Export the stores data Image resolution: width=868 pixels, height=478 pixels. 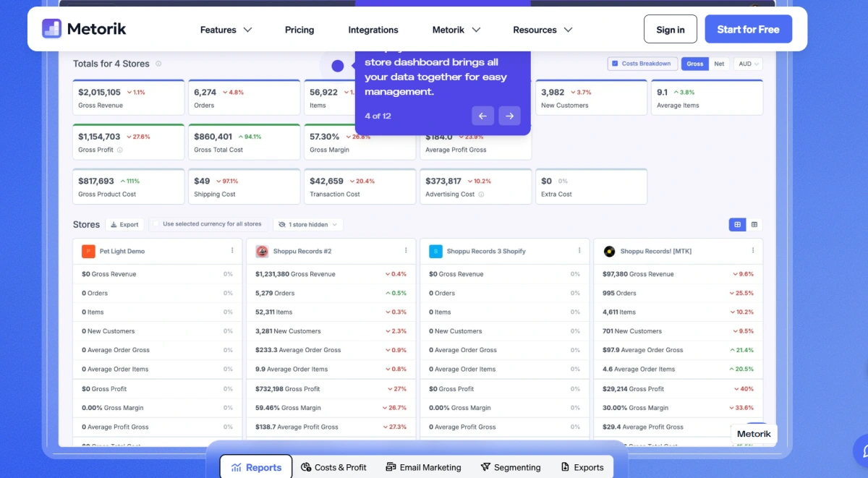(x=124, y=224)
